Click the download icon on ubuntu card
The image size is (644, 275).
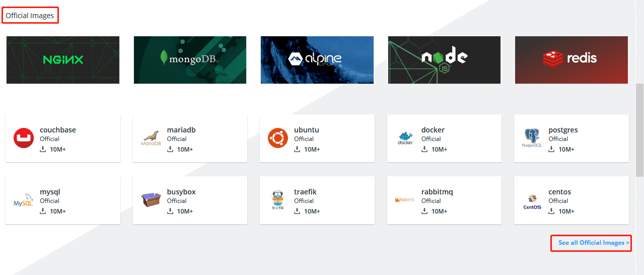tap(297, 149)
